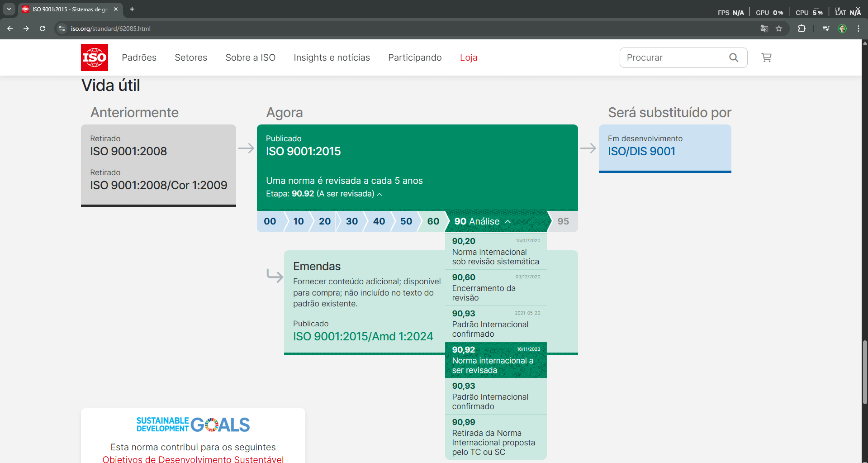Click the Vida útil heading

[x=111, y=86]
